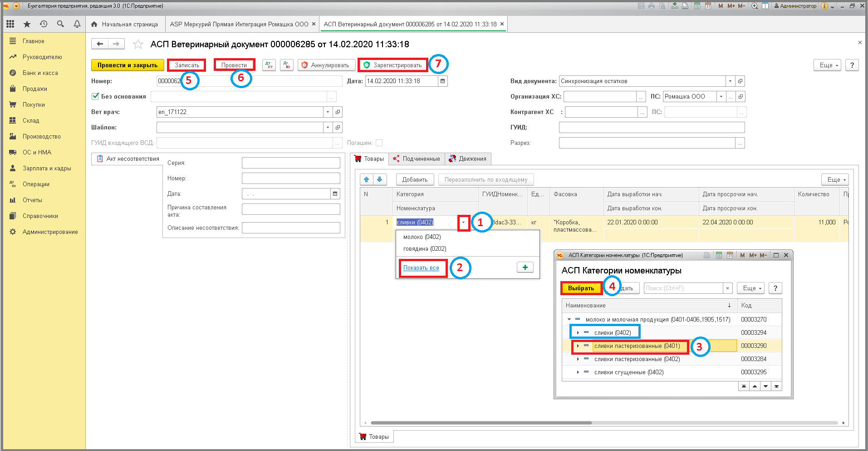Click Провести и закрыть button
The height and width of the screenshot is (451, 868).
[128, 65]
